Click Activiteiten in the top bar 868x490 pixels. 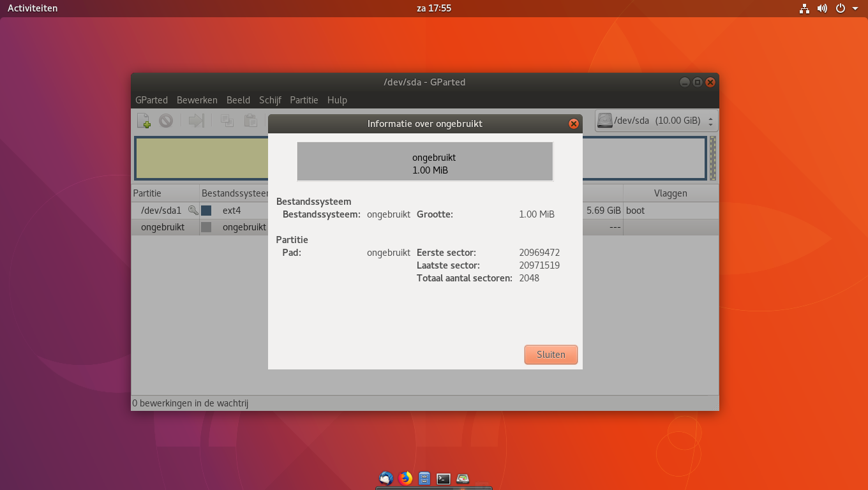point(33,8)
